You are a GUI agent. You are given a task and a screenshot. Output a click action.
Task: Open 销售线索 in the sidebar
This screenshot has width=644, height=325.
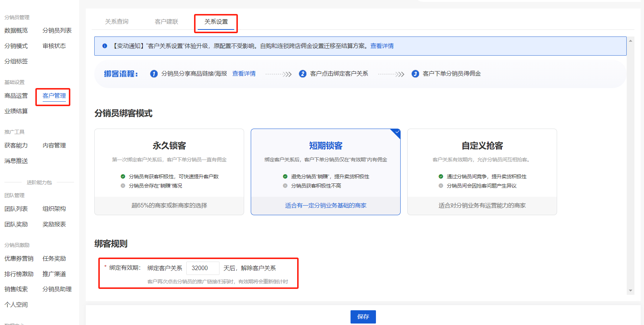point(16,289)
